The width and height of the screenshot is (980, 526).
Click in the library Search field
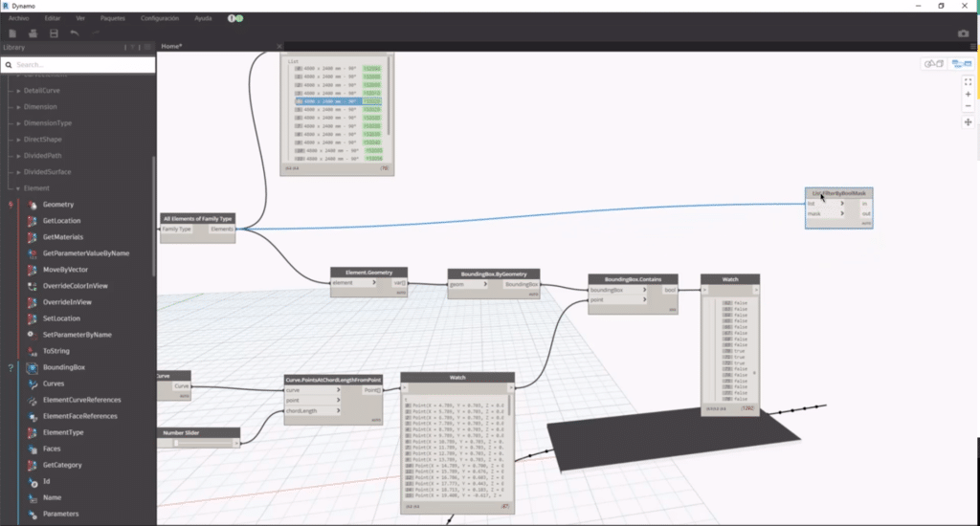coord(78,64)
